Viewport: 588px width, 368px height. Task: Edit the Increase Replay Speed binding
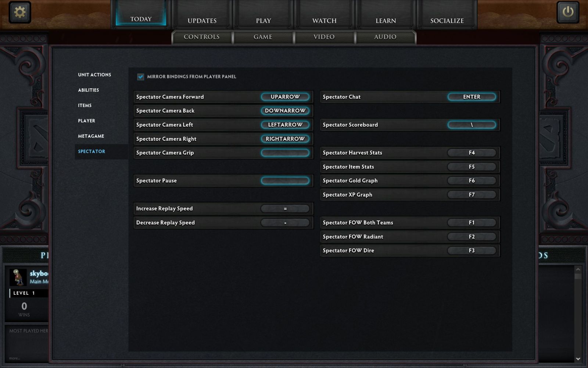pos(285,209)
